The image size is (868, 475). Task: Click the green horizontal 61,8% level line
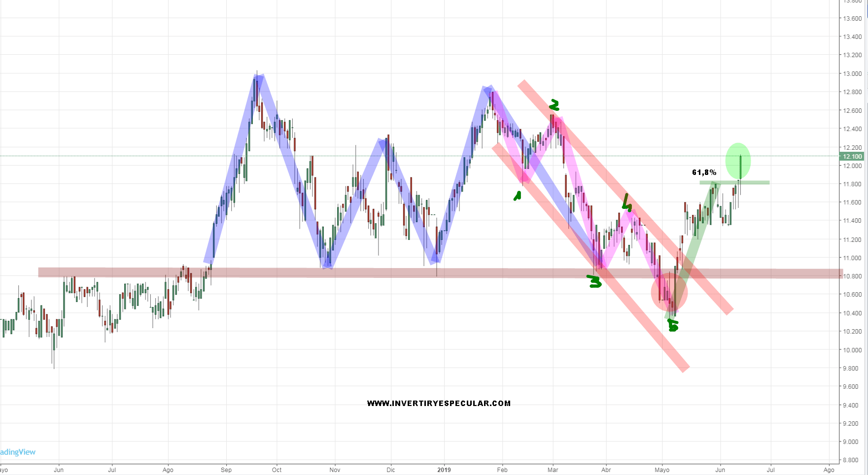(754, 183)
